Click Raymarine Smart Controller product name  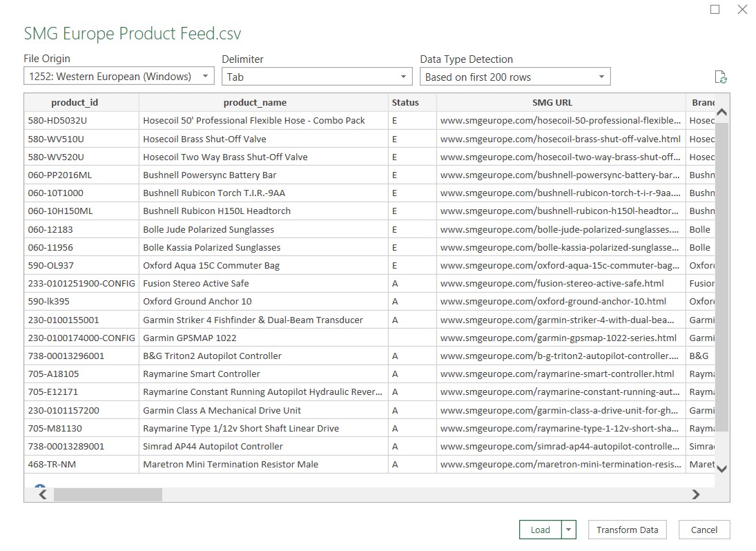tap(263, 374)
